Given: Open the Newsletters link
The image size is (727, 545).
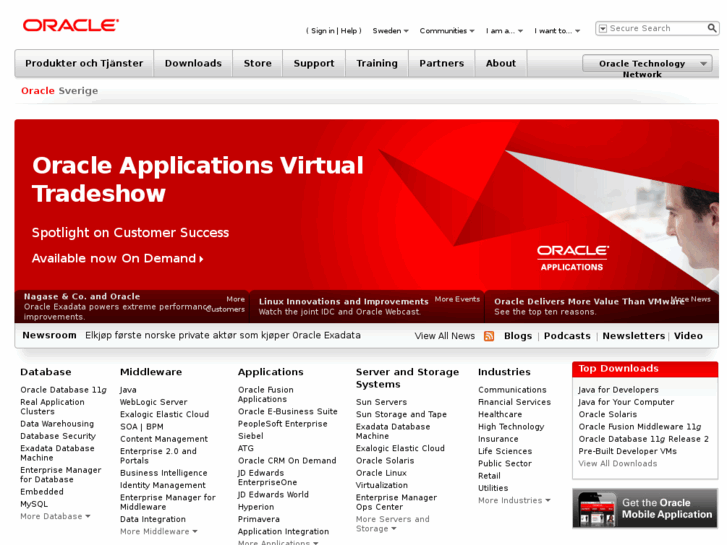Looking at the screenshot, I should click(x=633, y=336).
